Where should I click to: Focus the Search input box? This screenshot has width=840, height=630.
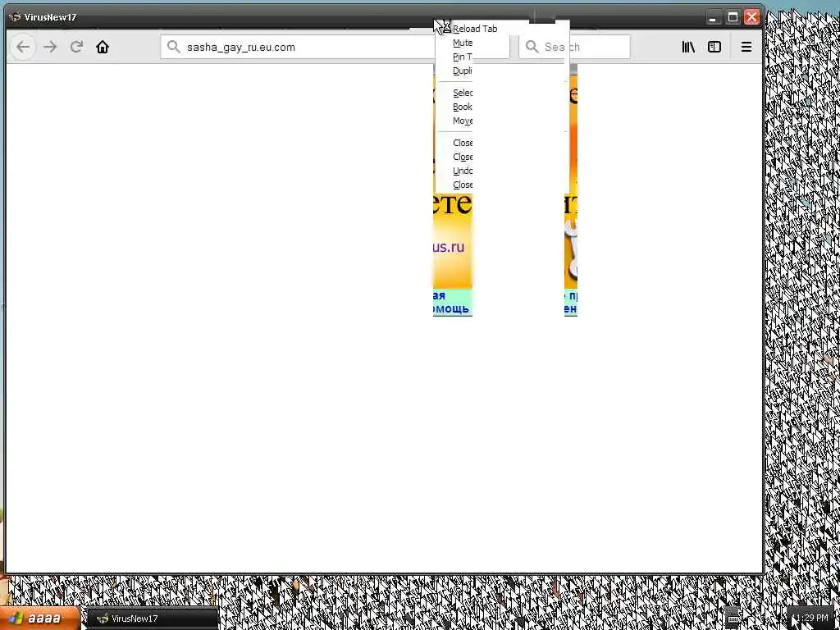[574, 47]
